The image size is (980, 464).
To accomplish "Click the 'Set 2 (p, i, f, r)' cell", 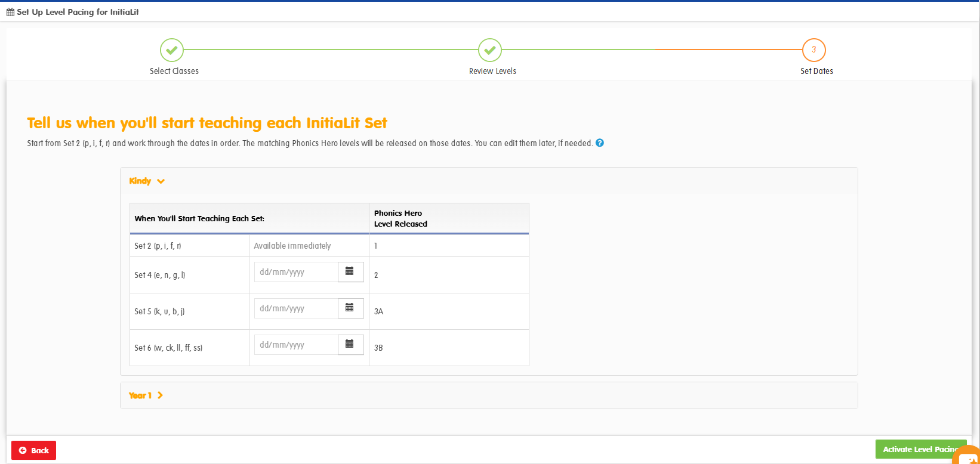I will click(x=189, y=246).
